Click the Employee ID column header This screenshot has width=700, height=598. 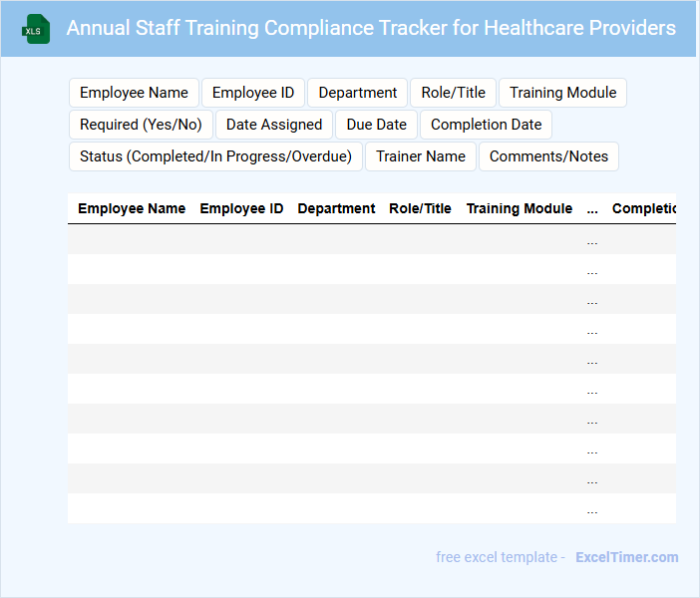pyautogui.click(x=241, y=209)
